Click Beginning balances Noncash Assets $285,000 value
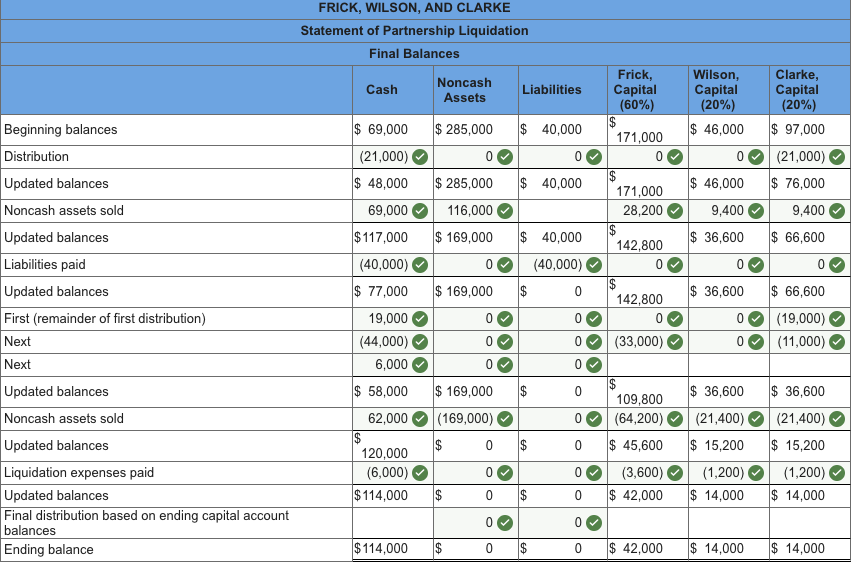This screenshot has width=857, height=562. (x=464, y=130)
